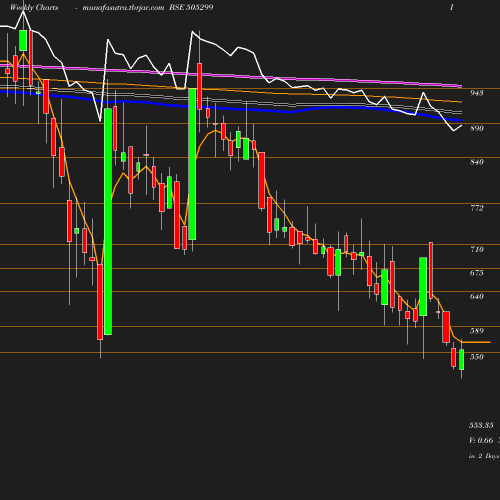Click the 840 price level label

click(476, 162)
